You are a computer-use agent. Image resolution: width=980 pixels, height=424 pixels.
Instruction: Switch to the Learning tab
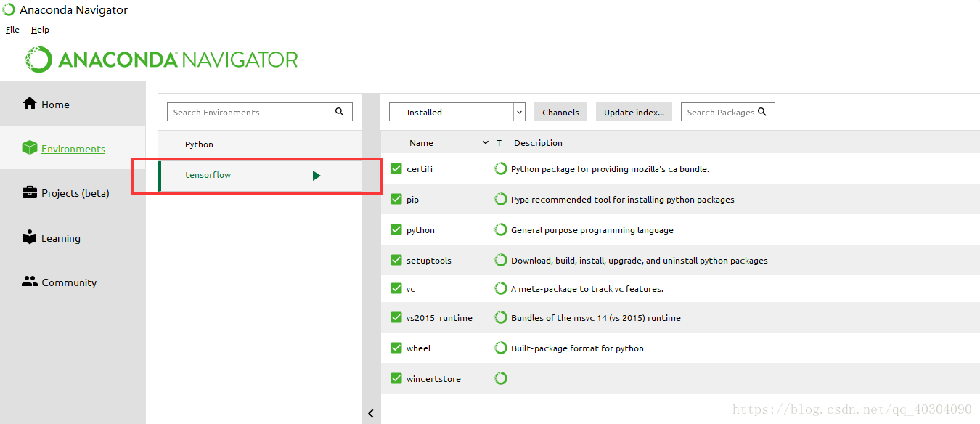(73, 237)
